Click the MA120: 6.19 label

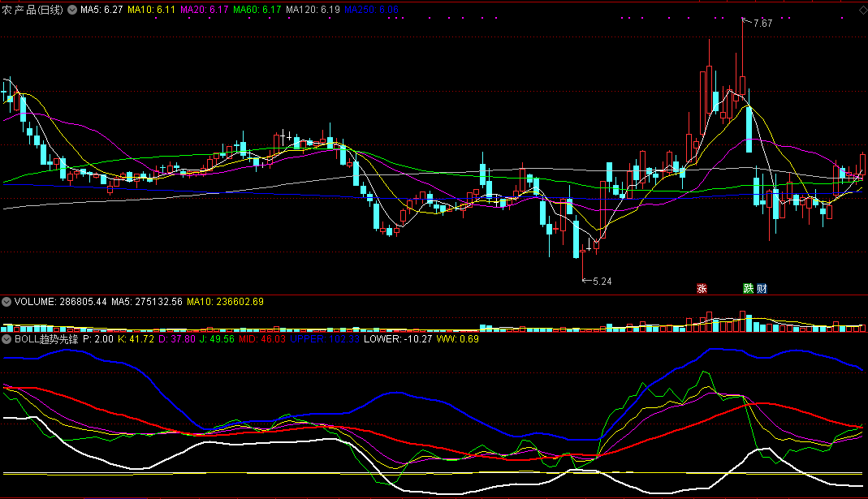click(x=313, y=10)
